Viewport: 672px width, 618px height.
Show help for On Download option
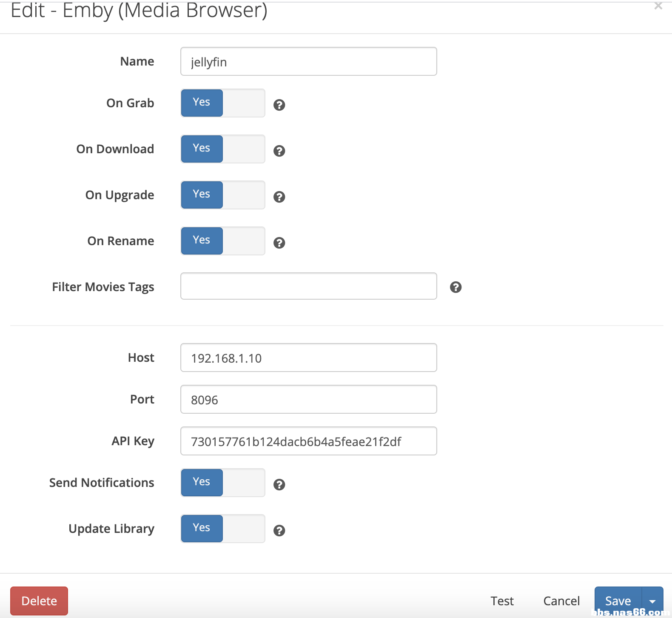(279, 151)
